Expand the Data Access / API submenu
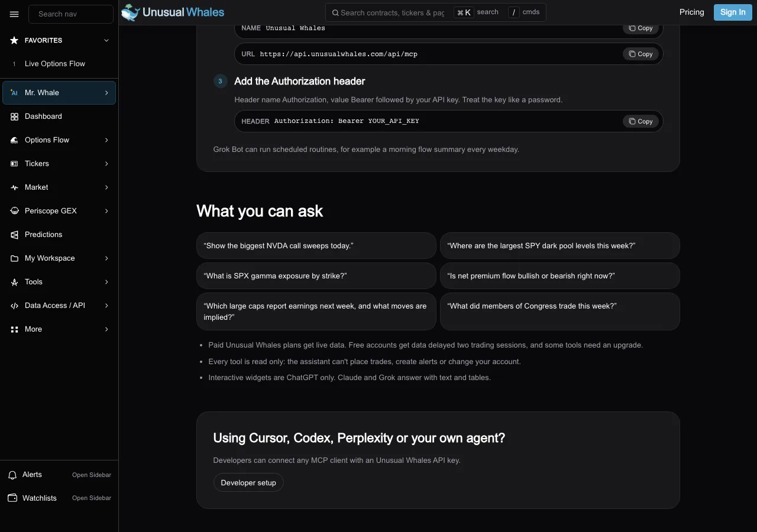This screenshot has width=757, height=532. click(x=106, y=306)
